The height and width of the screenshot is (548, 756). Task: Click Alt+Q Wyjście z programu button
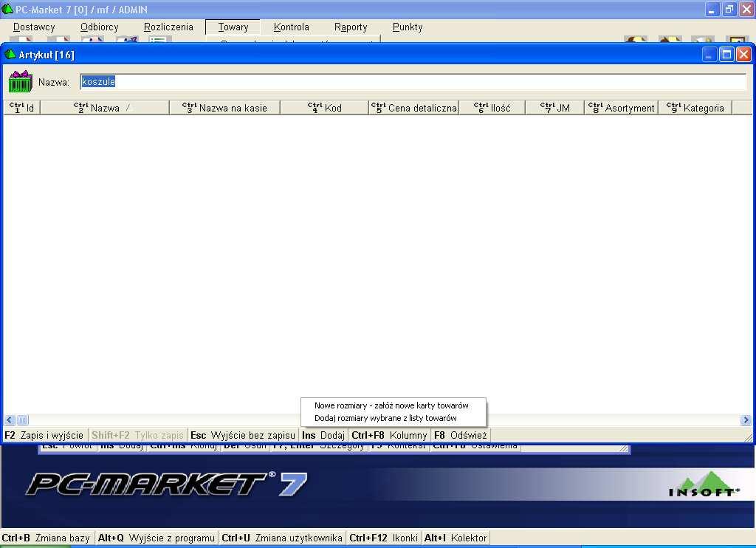click(x=157, y=538)
